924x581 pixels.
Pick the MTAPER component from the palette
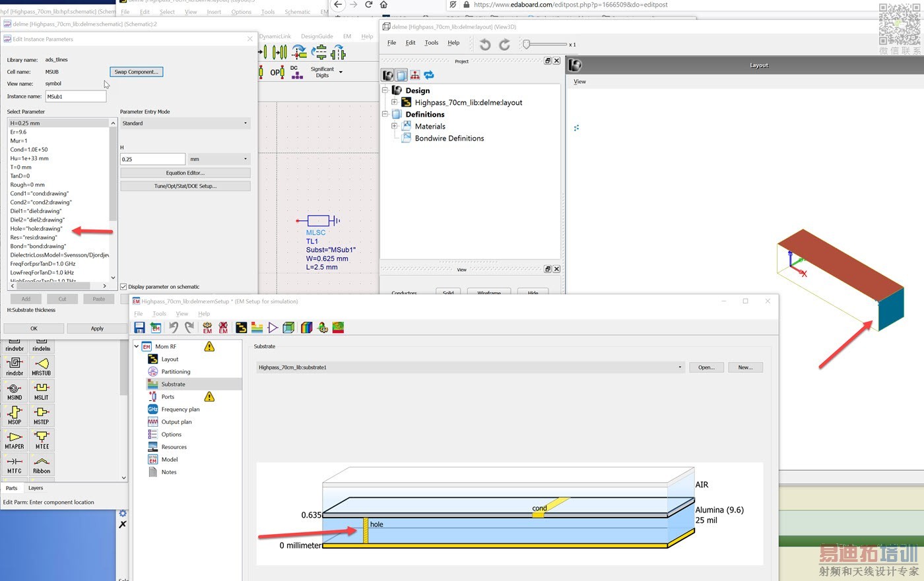point(15,439)
